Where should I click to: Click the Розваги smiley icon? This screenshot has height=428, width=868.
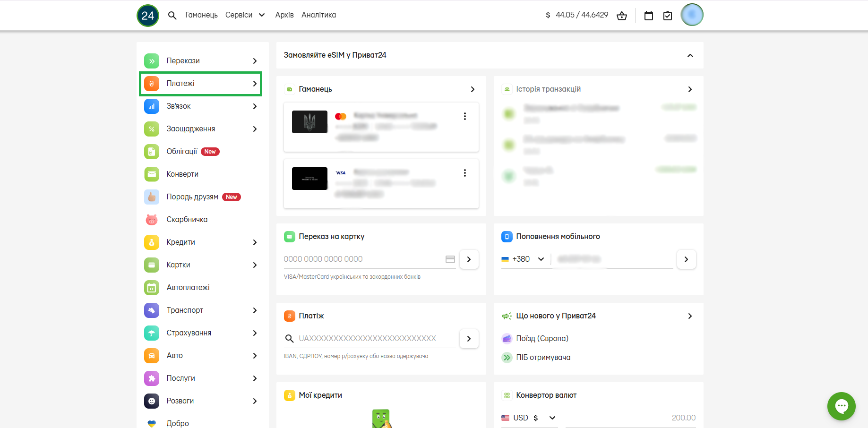pyautogui.click(x=152, y=401)
